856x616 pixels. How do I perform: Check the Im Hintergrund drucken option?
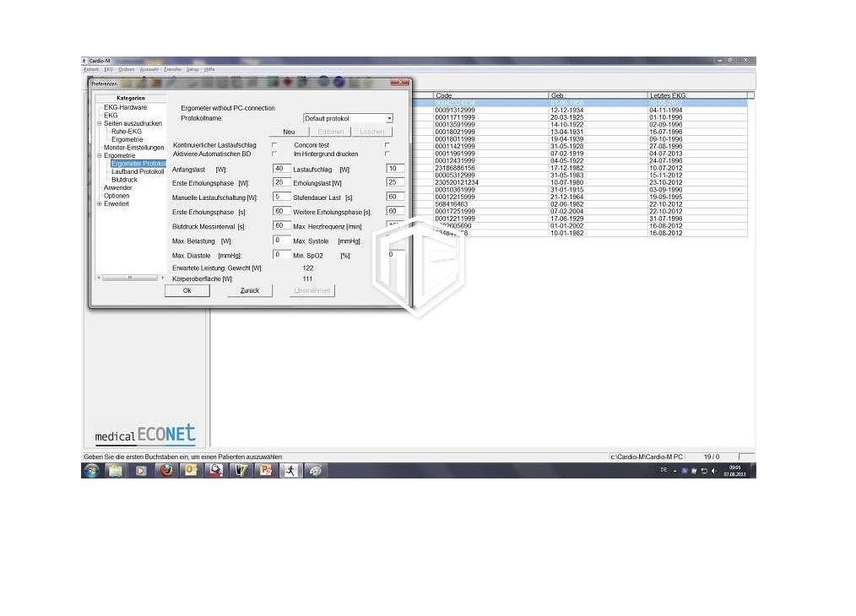(x=387, y=154)
